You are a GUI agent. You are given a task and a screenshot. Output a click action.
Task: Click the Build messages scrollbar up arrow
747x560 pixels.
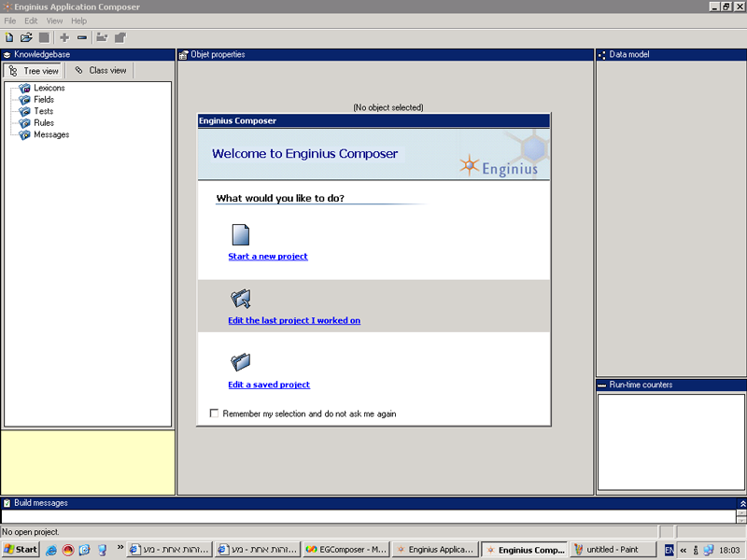point(741,512)
